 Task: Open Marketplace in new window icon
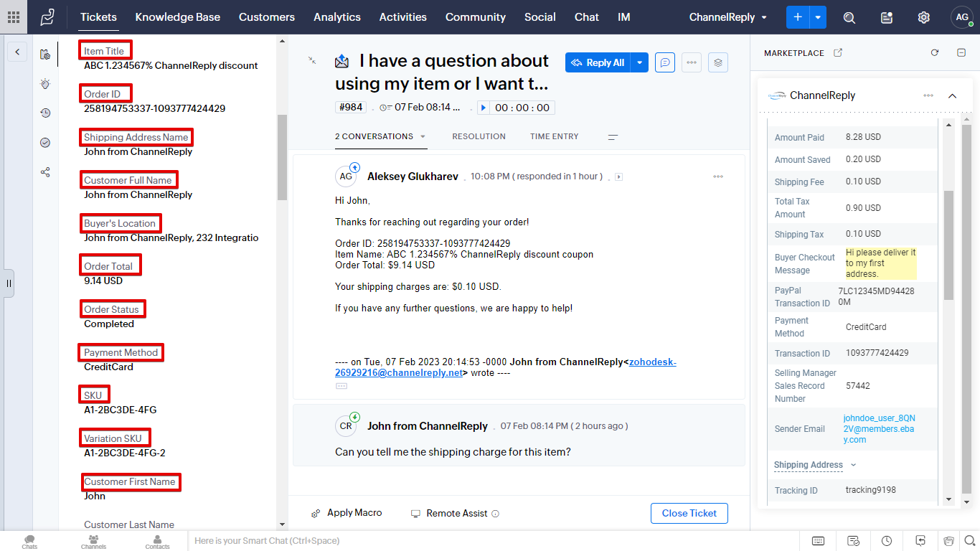(837, 53)
